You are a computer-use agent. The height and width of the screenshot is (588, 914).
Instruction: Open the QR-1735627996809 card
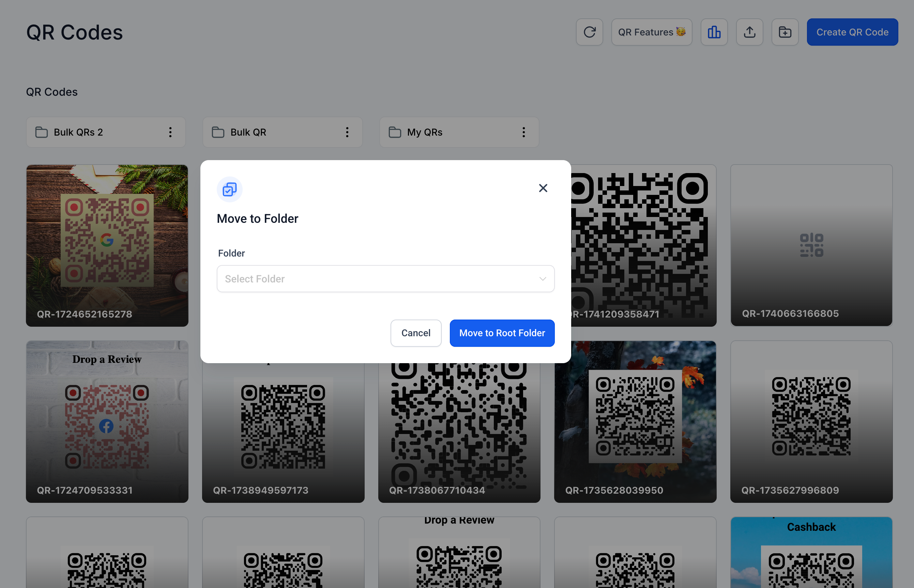811,421
